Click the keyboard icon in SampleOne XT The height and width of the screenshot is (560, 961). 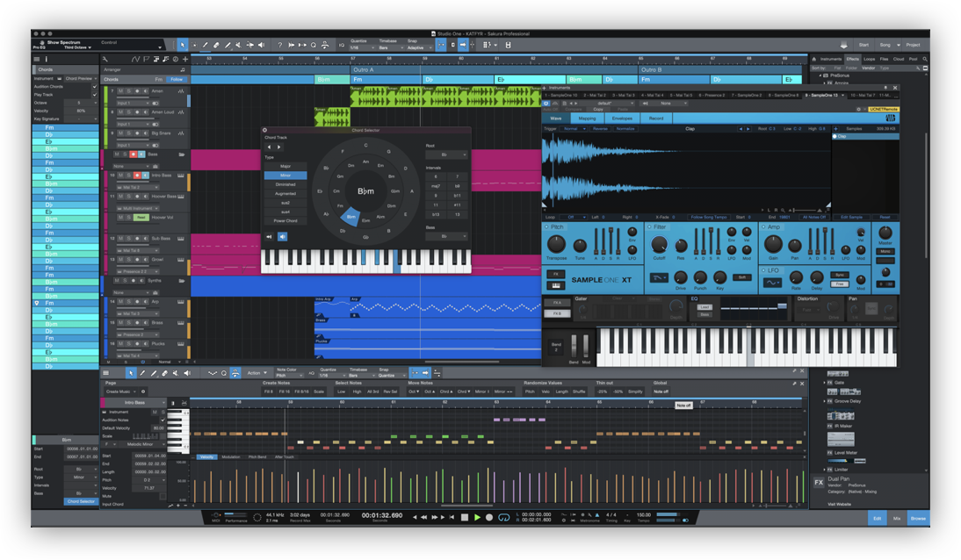[556, 285]
